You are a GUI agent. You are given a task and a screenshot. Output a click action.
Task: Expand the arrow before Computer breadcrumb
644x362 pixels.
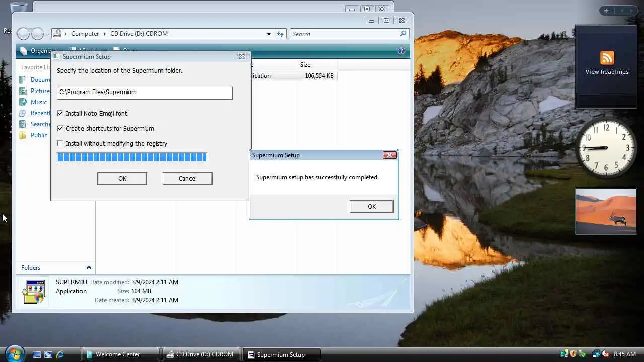(x=66, y=34)
